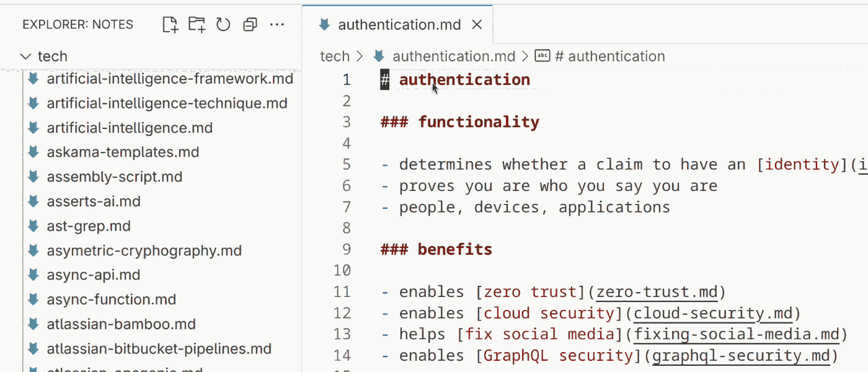Image resolution: width=868 pixels, height=372 pixels.
Task: Collapse all folders in Explorer icon
Action: coord(250,25)
